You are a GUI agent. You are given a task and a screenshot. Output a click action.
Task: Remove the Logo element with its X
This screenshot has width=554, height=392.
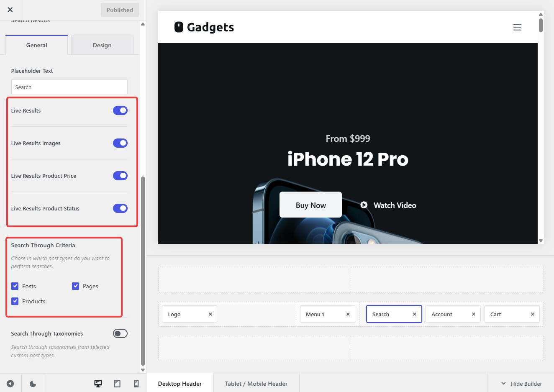[210, 314]
